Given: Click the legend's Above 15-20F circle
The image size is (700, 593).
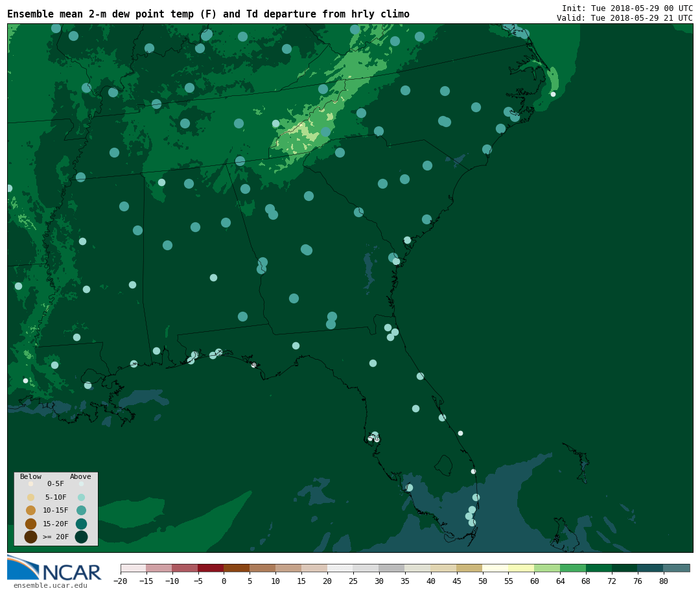Looking at the screenshot, I should click(x=81, y=524).
